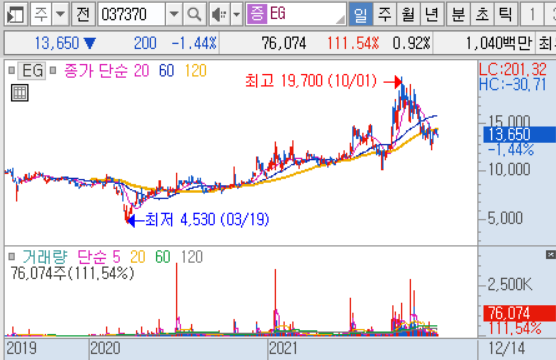The image size is (556, 360).
Task: Select the 일 daily chart period
Action: (x=361, y=15)
